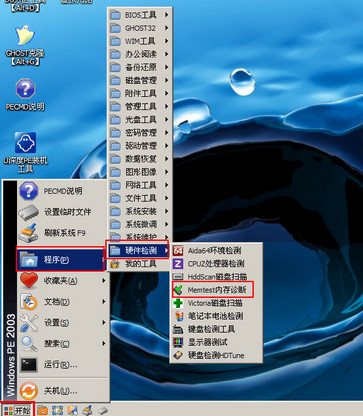Select the U深度PE装机工具 desktop icon
This screenshot has width=363, height=416.
[x=25, y=152]
